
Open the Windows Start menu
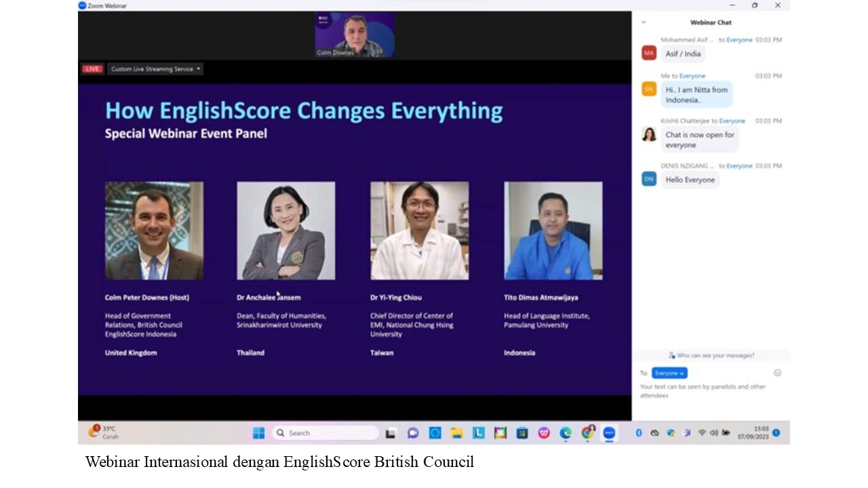258,433
